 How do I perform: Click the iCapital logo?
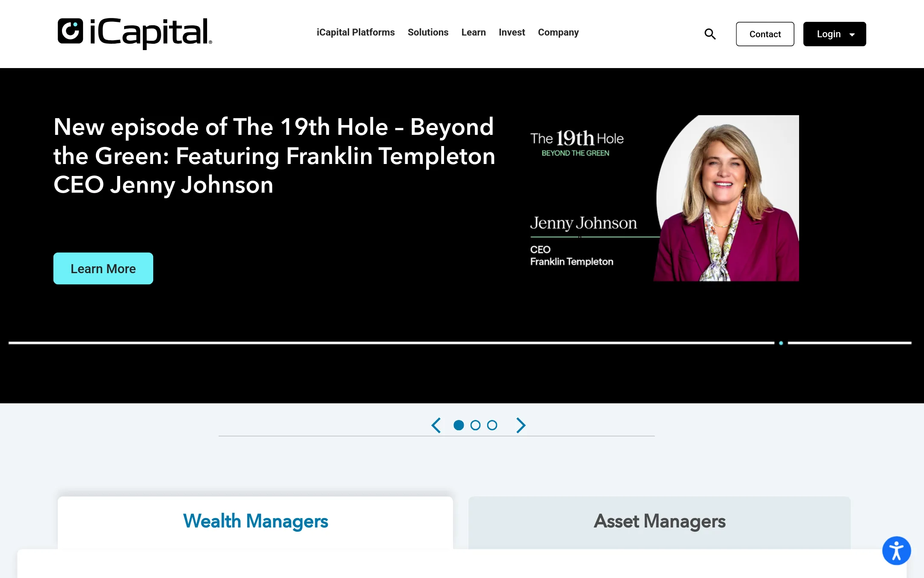pos(135,33)
